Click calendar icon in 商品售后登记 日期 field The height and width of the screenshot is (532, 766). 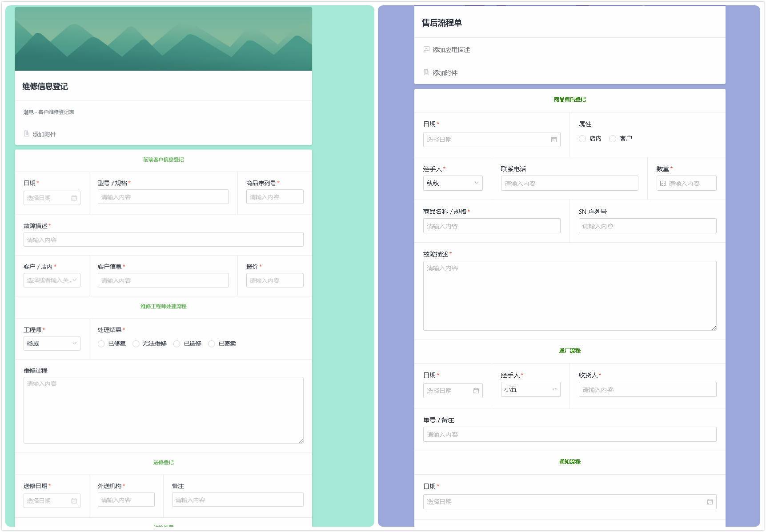(x=553, y=140)
